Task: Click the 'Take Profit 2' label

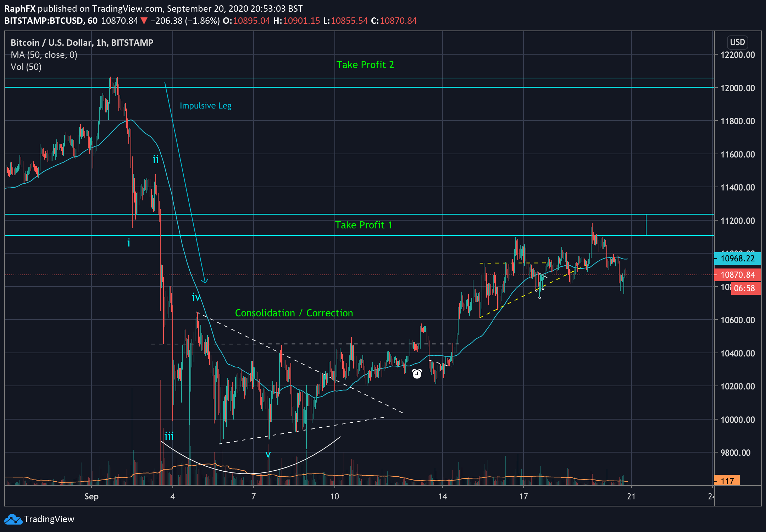Action: click(x=365, y=65)
